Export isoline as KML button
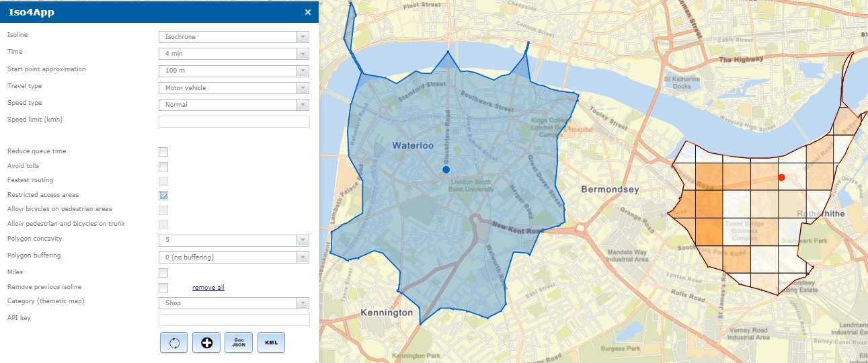The image size is (868, 363). tap(271, 343)
